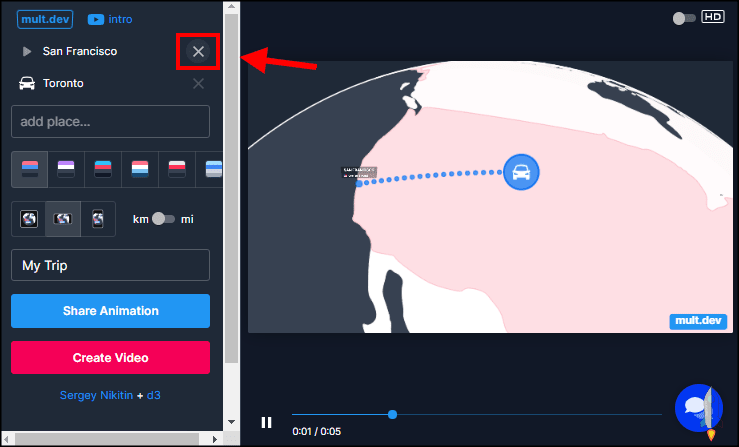Click the car marker on the map
739x447 pixels.
[x=521, y=172]
